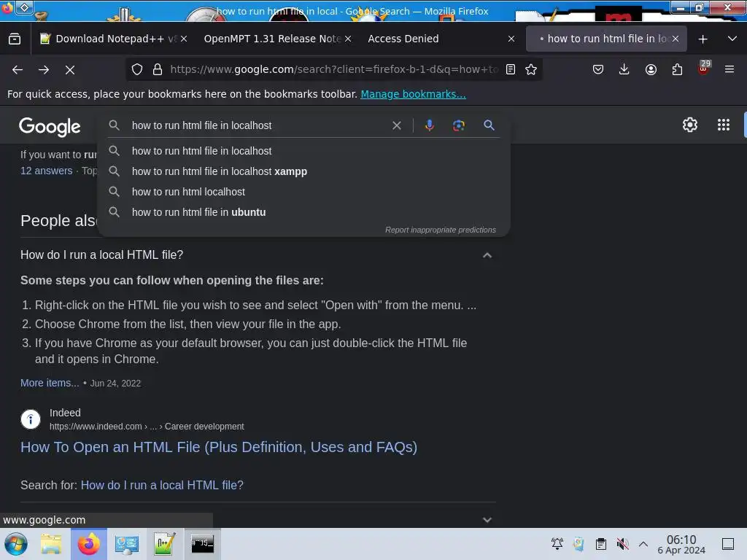The width and height of the screenshot is (747, 560).
Task: Open 'How do I run a local HTML file?' search link
Action: (x=162, y=485)
